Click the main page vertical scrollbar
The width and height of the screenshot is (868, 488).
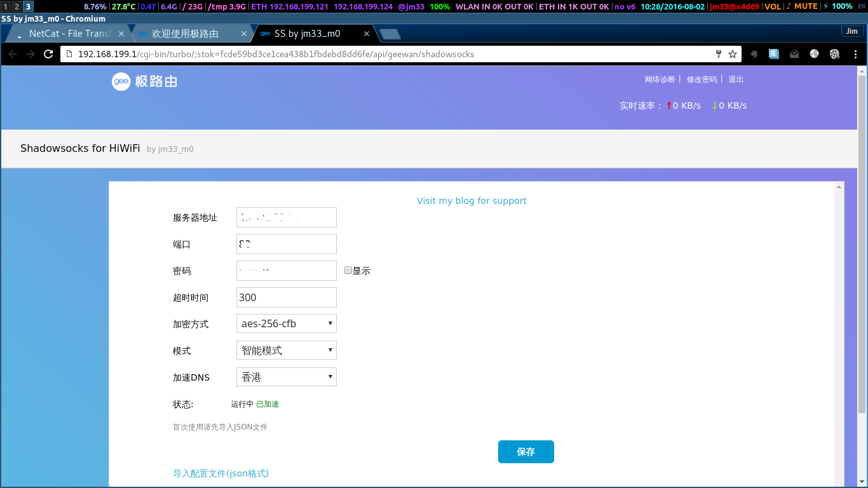pyautogui.click(x=862, y=244)
